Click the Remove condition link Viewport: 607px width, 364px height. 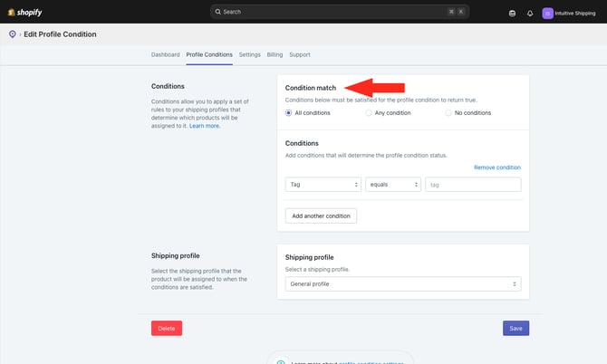[497, 168]
